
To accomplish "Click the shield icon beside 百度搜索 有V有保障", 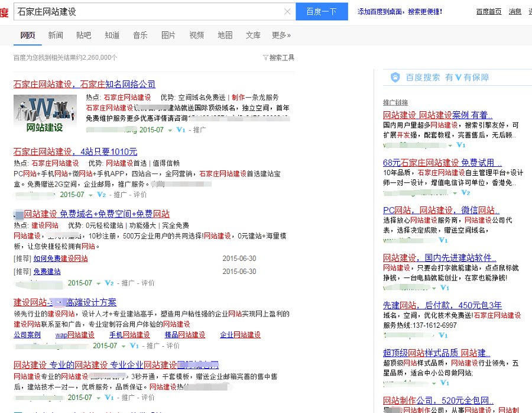I will (395, 78).
